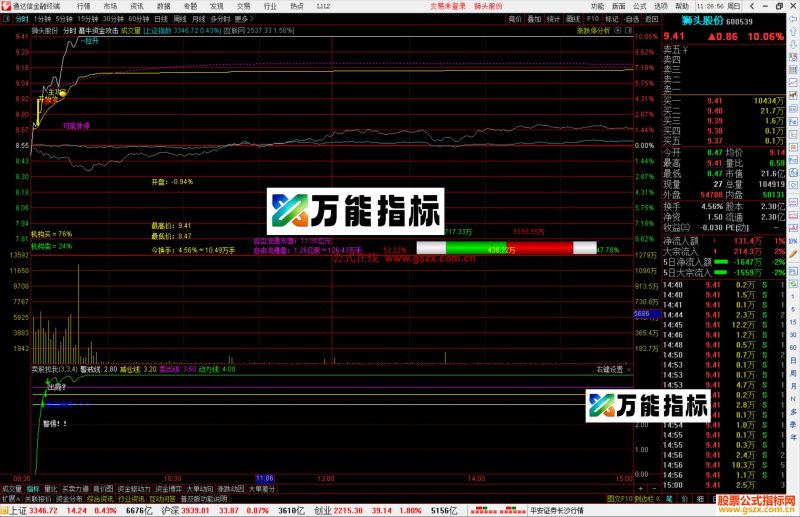Click the 标记 toolbar button

(612, 19)
